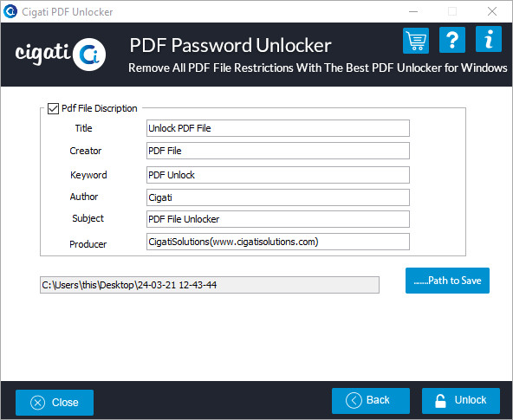Click the destination path text box
The image size is (513, 420).
[x=210, y=285]
